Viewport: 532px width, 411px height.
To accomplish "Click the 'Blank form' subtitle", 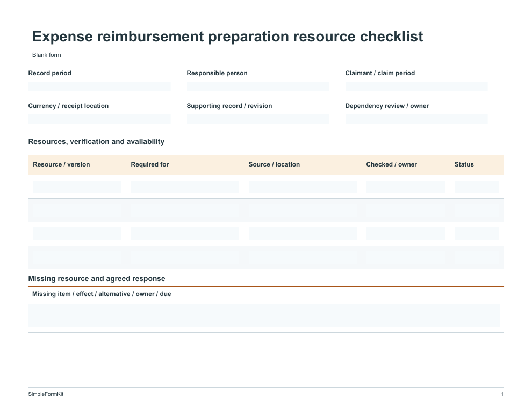I will [46, 55].
